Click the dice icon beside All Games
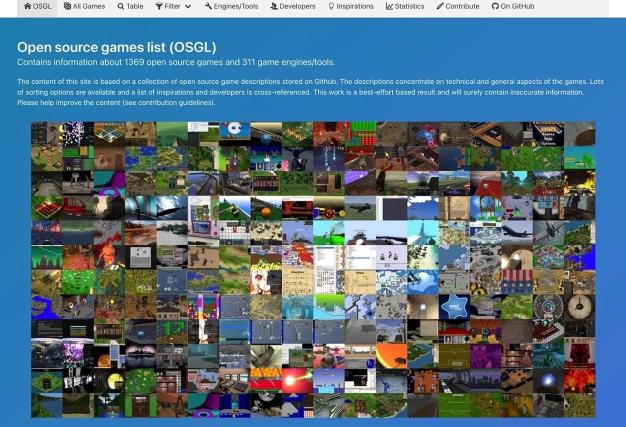The image size is (626, 427). click(x=67, y=6)
